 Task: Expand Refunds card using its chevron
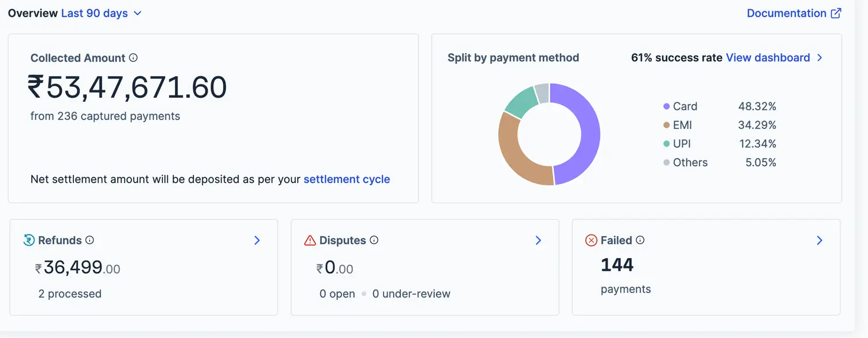tap(258, 240)
